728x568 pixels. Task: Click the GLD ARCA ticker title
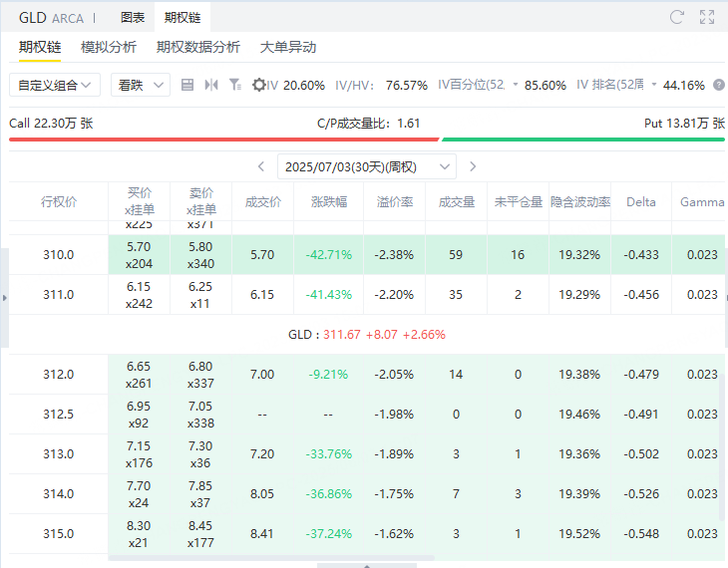coord(51,18)
